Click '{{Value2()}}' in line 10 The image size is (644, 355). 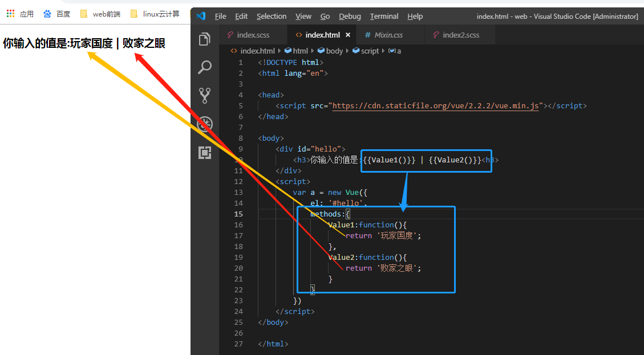455,160
